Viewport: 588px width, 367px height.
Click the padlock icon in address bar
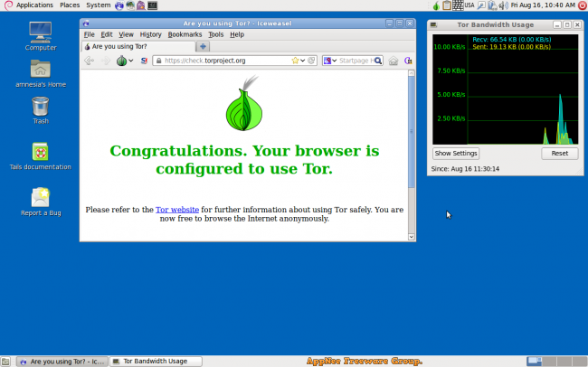(158, 61)
